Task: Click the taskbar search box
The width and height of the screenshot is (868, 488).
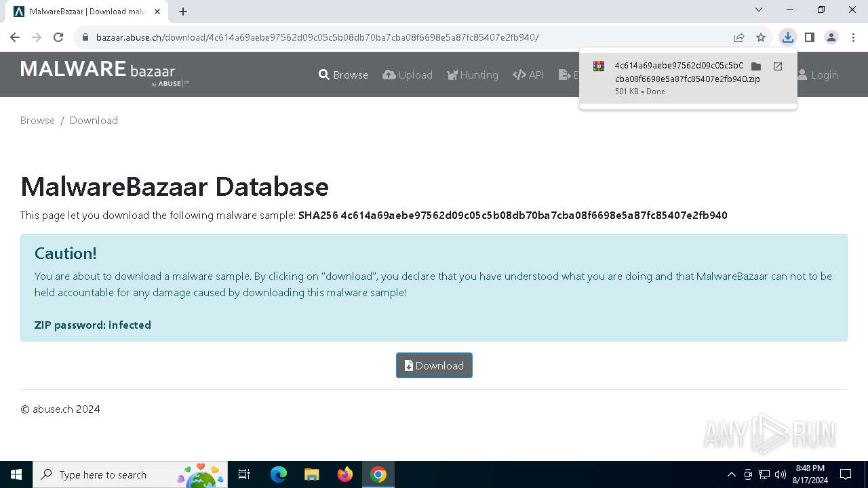Action: (130, 474)
